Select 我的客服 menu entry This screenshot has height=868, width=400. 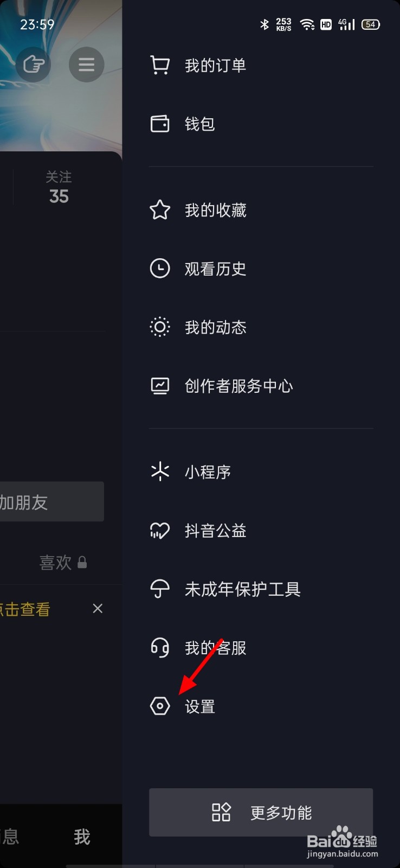pos(216,648)
